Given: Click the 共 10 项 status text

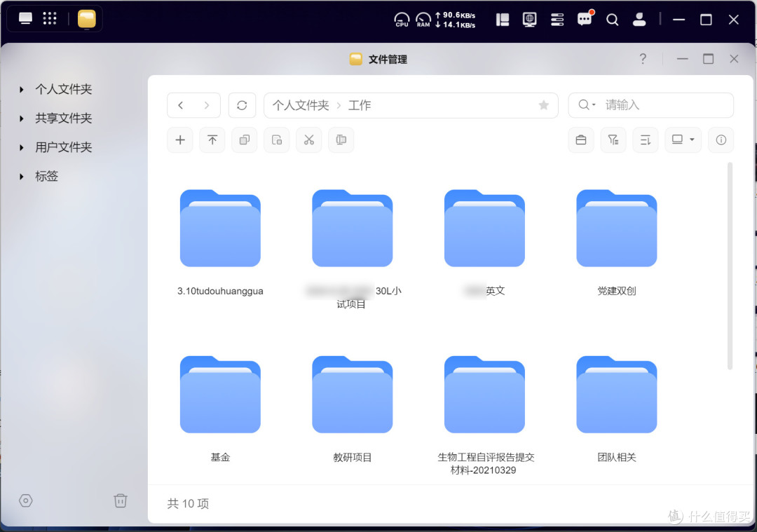Looking at the screenshot, I should tap(188, 503).
